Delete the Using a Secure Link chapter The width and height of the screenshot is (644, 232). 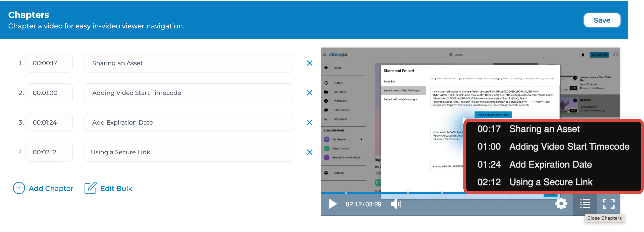coord(309,152)
